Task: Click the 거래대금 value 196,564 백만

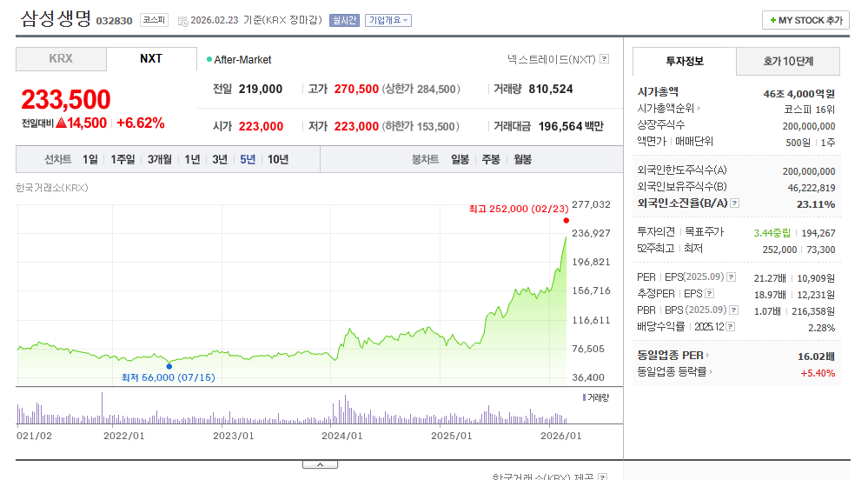Action: pos(571,126)
